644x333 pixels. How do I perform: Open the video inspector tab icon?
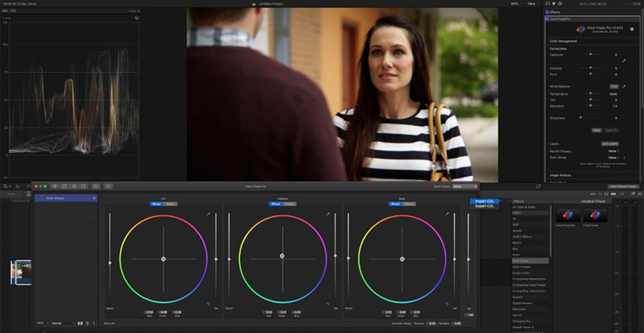[x=548, y=3]
